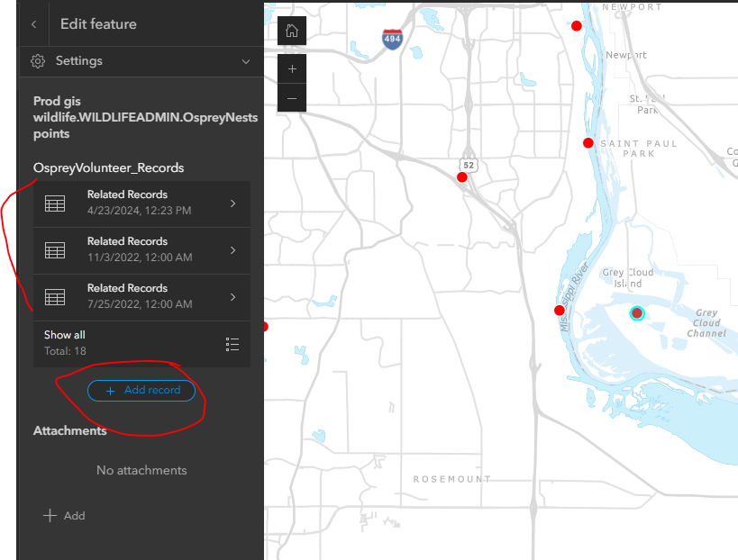
Task: Zoom in on the map
Action: point(291,68)
